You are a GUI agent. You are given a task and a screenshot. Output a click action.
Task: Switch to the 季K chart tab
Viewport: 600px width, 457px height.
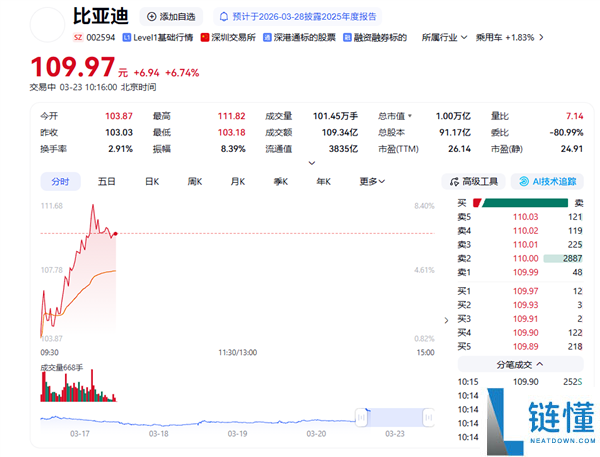click(280, 181)
